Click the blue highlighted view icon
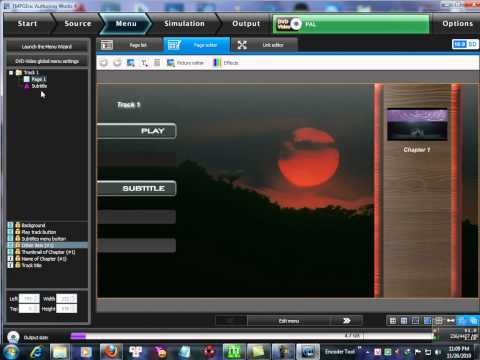This screenshot has width=480, height=360. 427,321
